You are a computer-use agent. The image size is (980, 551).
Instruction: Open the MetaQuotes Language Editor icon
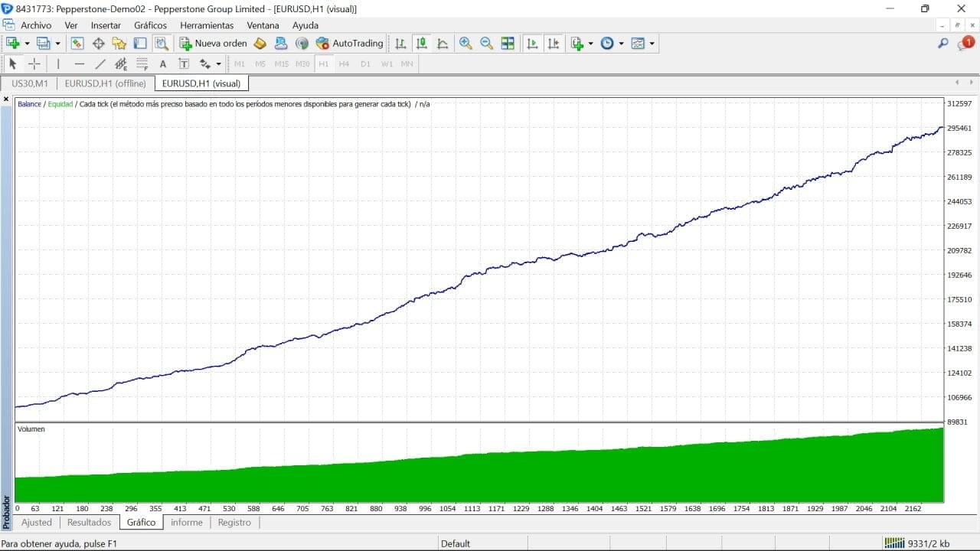[260, 44]
